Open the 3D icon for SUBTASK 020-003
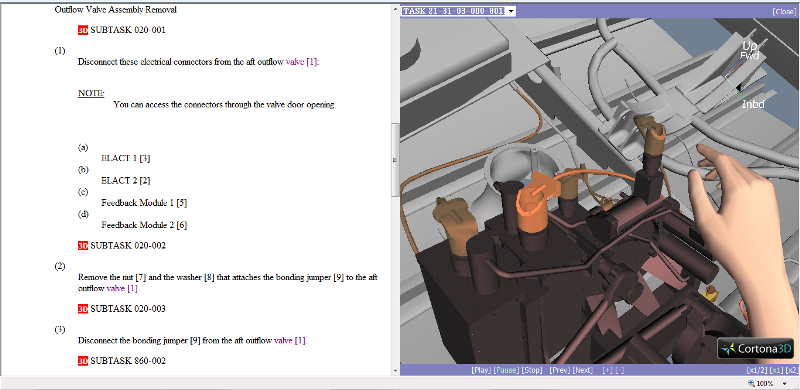 tap(83, 309)
